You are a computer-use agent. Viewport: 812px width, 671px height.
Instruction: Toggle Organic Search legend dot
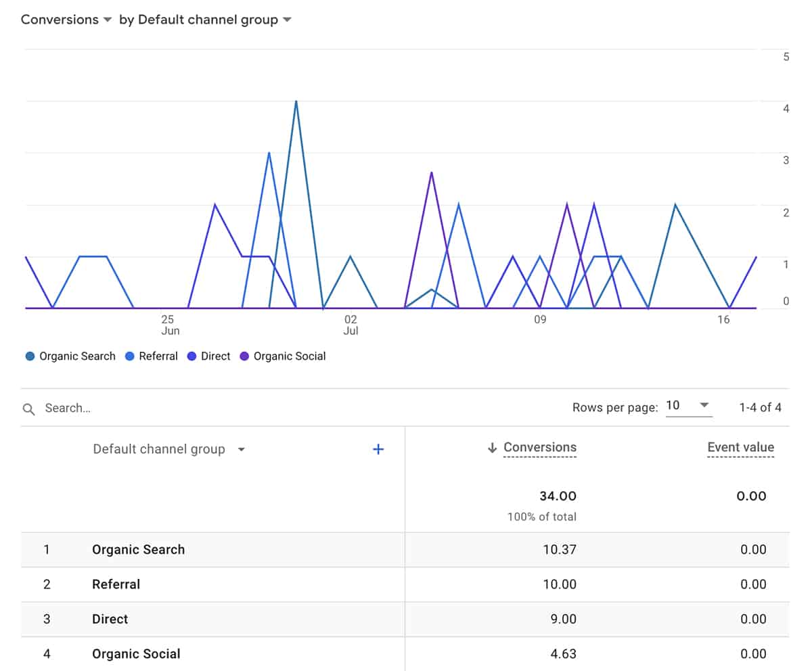click(x=30, y=356)
